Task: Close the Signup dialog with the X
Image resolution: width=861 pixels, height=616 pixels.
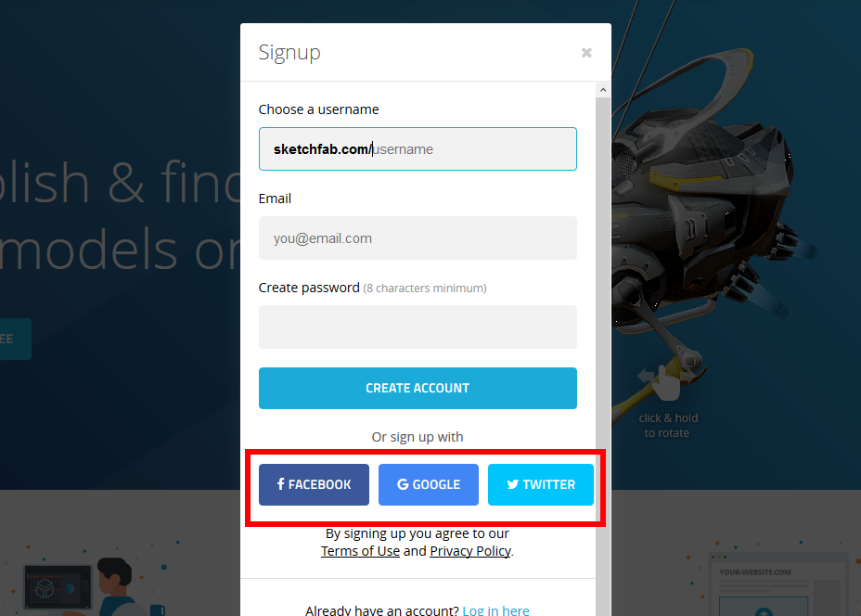Action: [x=586, y=53]
